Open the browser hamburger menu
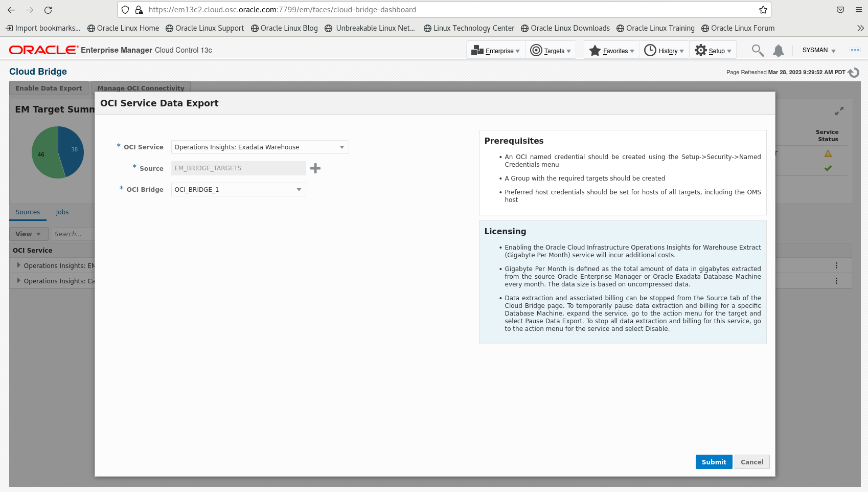Viewport: 868px width, 492px height. 859,10
